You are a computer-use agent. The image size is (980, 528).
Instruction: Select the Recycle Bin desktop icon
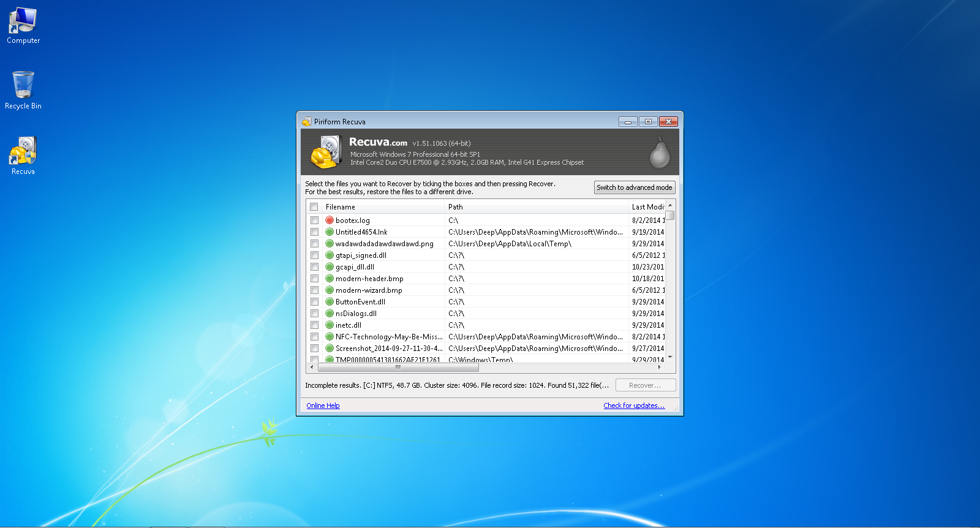point(23,91)
